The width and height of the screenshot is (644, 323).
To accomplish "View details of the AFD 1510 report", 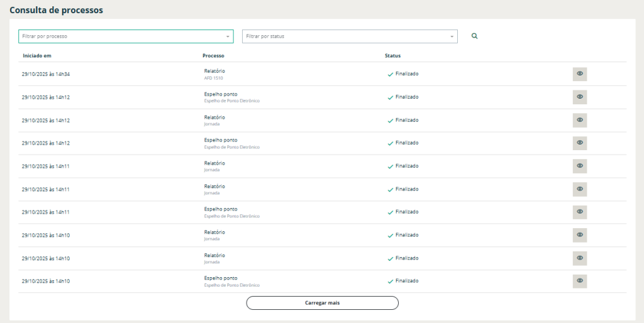I will tap(579, 74).
